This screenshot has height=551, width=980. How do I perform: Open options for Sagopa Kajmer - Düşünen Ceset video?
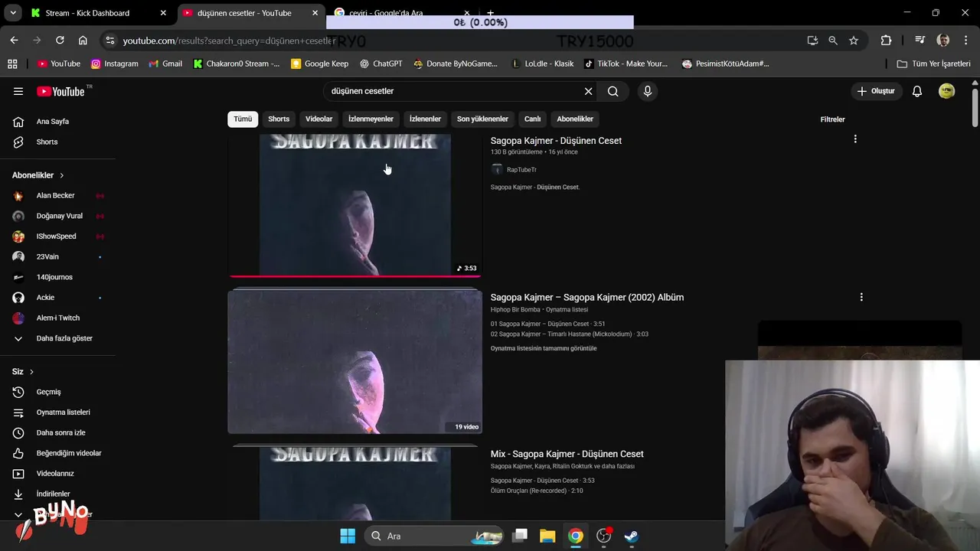[855, 139]
